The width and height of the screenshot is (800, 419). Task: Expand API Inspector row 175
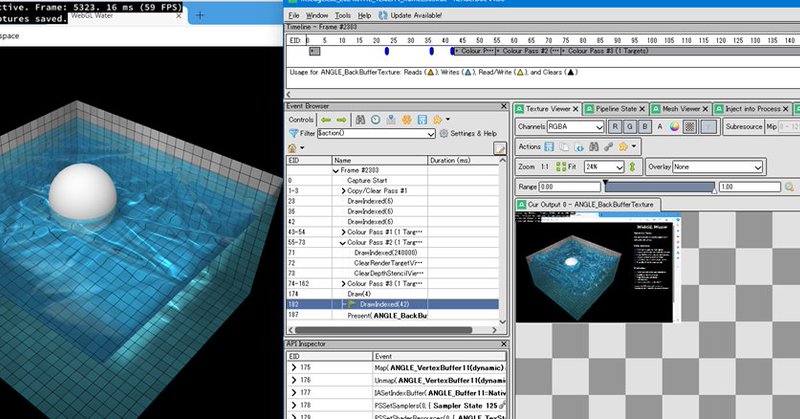pos(293,367)
